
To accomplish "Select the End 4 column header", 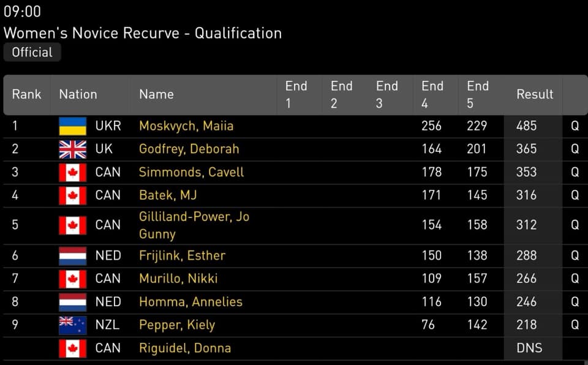I will (x=432, y=94).
